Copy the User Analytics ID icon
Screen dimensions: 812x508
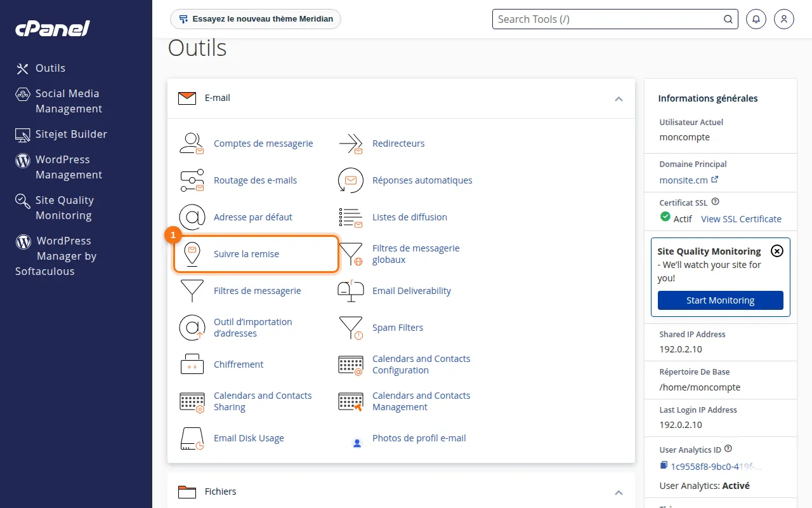[664, 466]
